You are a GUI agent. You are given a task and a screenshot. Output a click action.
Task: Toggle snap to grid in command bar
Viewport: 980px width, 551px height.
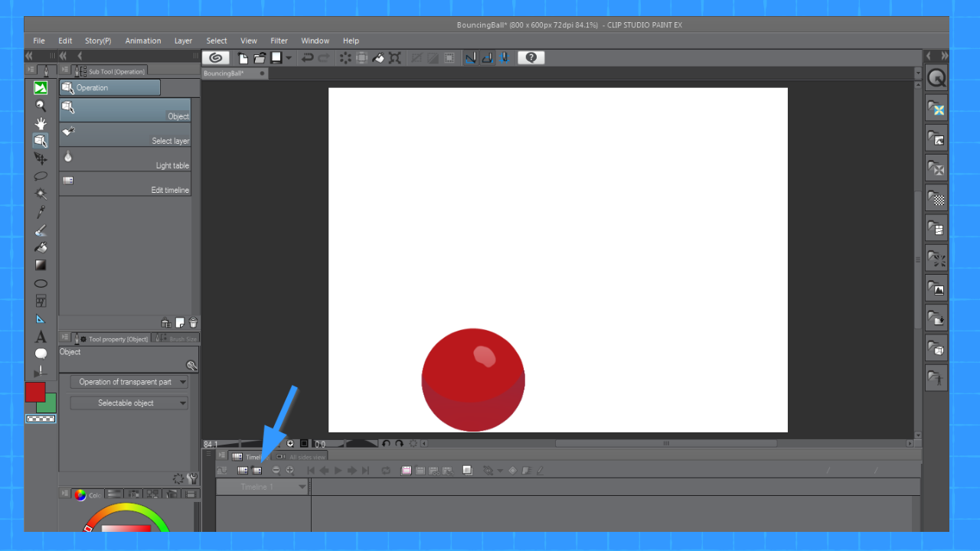pyautogui.click(x=505, y=58)
